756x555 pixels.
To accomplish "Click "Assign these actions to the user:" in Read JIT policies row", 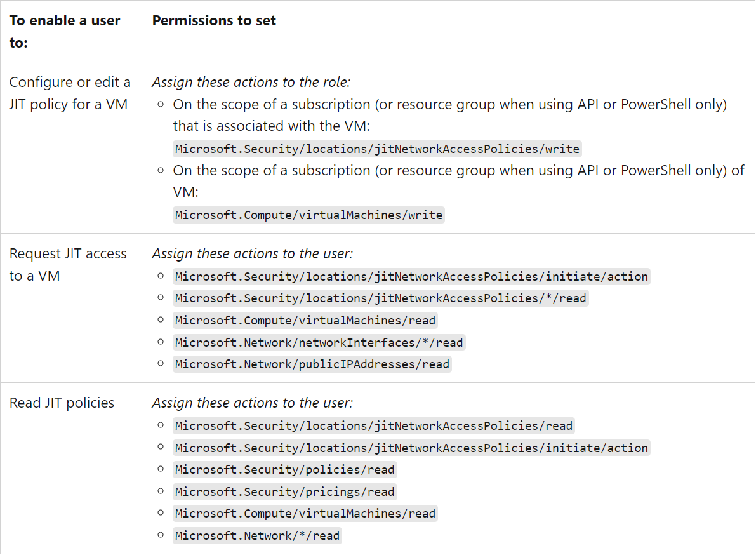I will point(252,403).
